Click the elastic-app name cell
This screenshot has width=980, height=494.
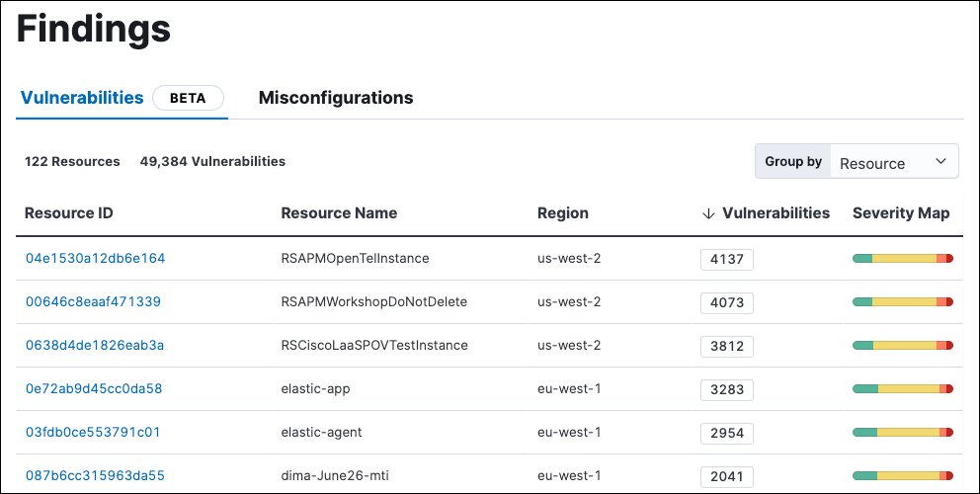tap(315, 389)
